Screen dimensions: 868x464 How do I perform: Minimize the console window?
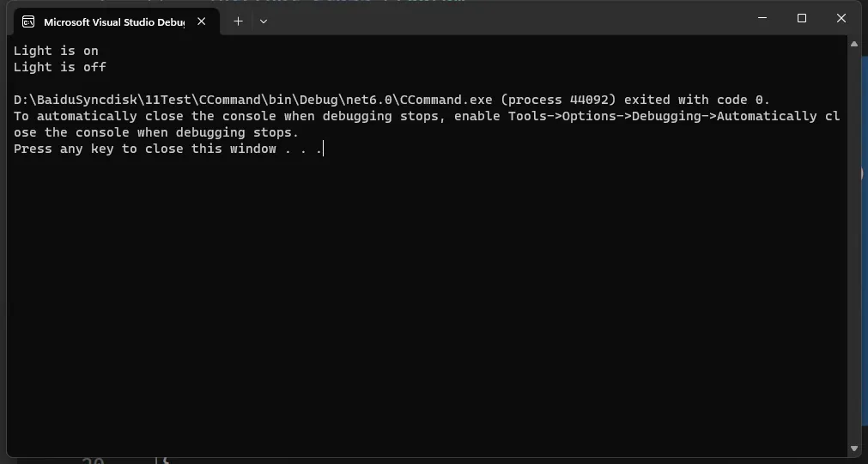tap(762, 18)
